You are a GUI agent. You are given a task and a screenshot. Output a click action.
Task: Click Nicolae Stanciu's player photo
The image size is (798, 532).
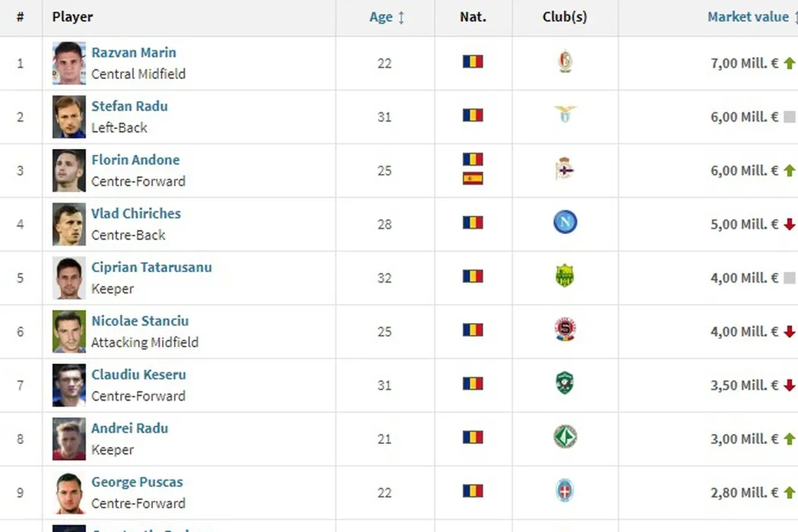tap(69, 331)
